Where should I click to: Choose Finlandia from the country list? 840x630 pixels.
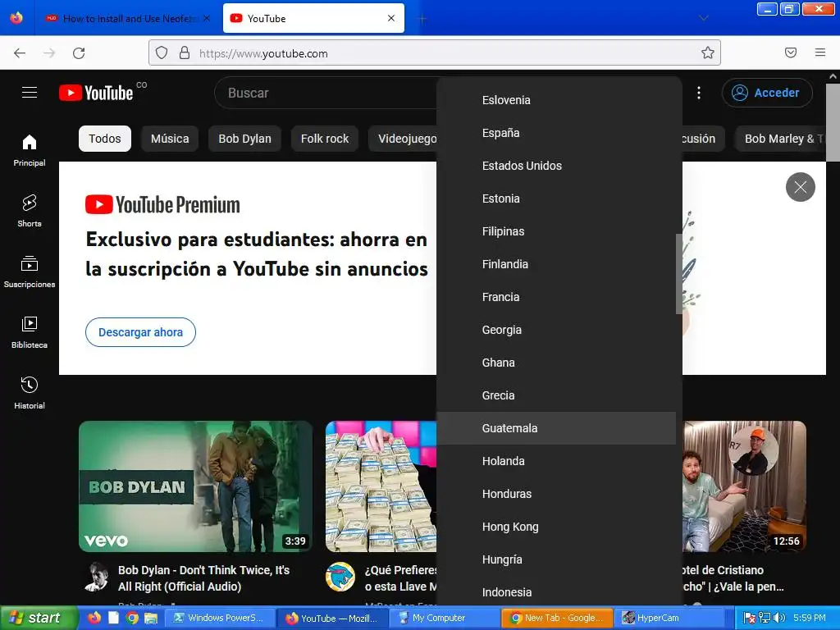pos(556,264)
